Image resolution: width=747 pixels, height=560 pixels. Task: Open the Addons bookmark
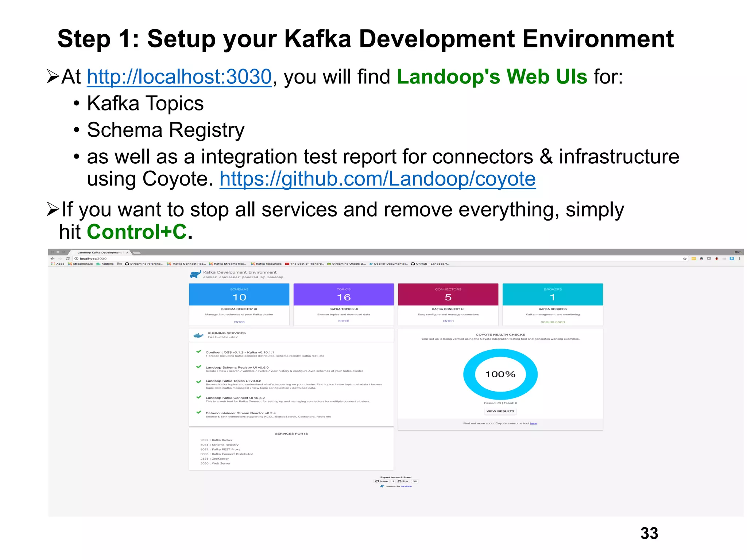pyautogui.click(x=105, y=264)
